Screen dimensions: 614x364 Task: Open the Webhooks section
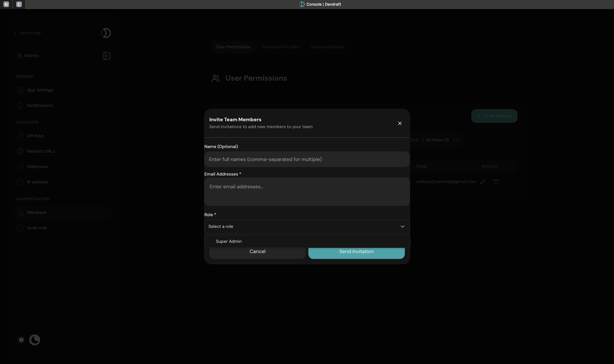37,166
